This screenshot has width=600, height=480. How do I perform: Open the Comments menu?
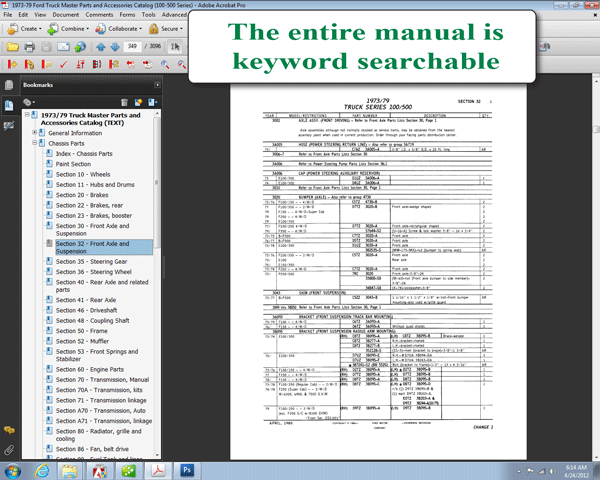[x=99, y=15]
